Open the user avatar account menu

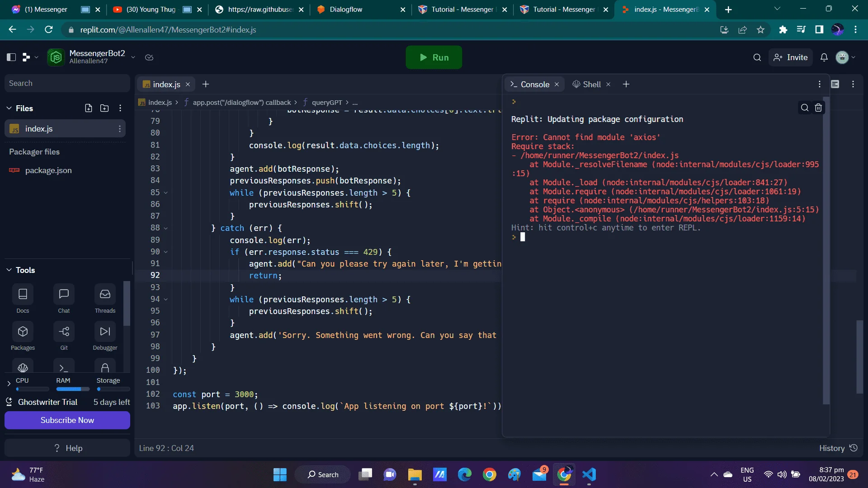pyautogui.click(x=845, y=57)
